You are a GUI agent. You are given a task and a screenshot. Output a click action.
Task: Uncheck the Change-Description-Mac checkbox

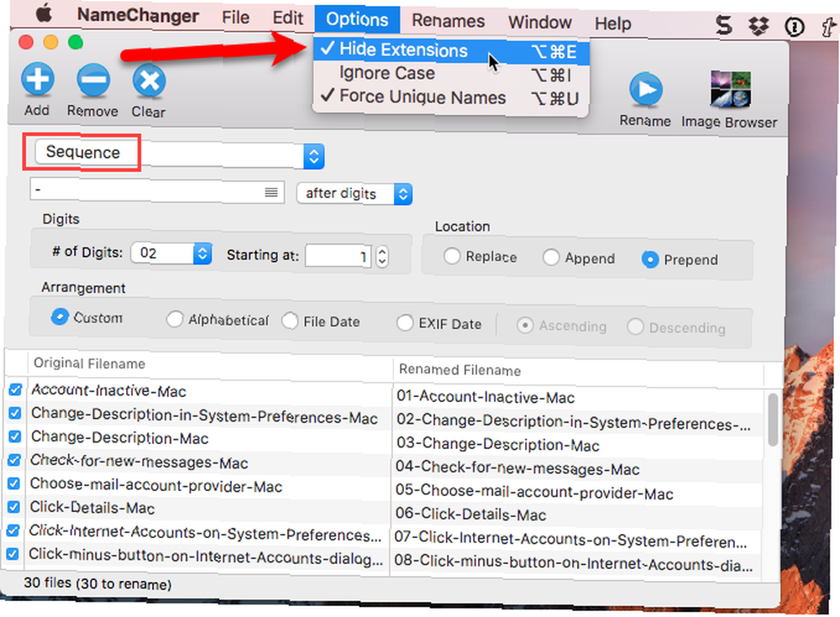[x=15, y=437]
